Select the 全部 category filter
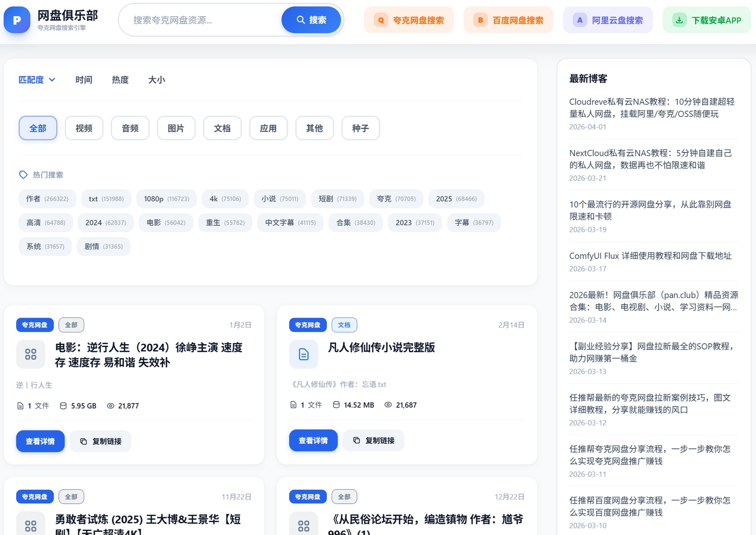 coord(38,128)
